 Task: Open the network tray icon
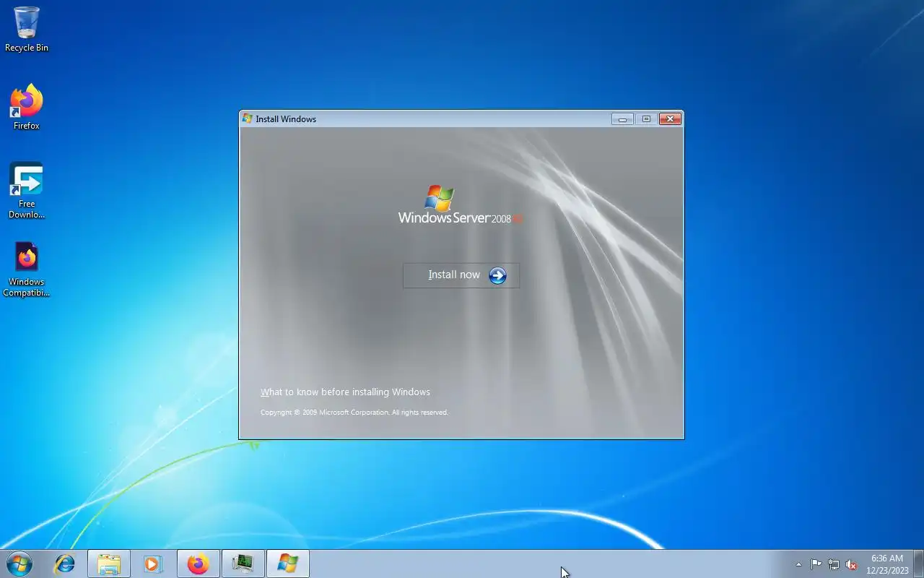pos(834,564)
